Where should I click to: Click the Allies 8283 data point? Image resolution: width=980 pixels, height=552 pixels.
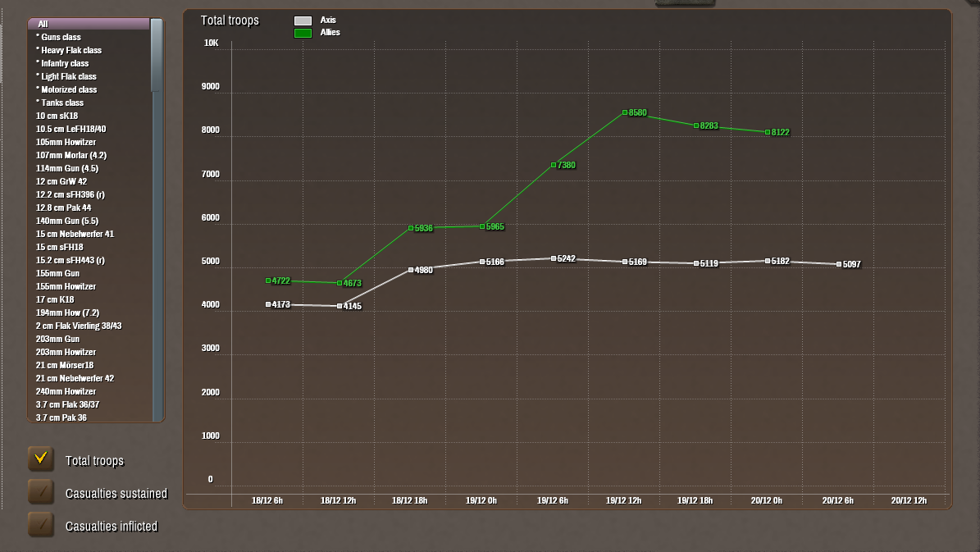[x=696, y=125]
